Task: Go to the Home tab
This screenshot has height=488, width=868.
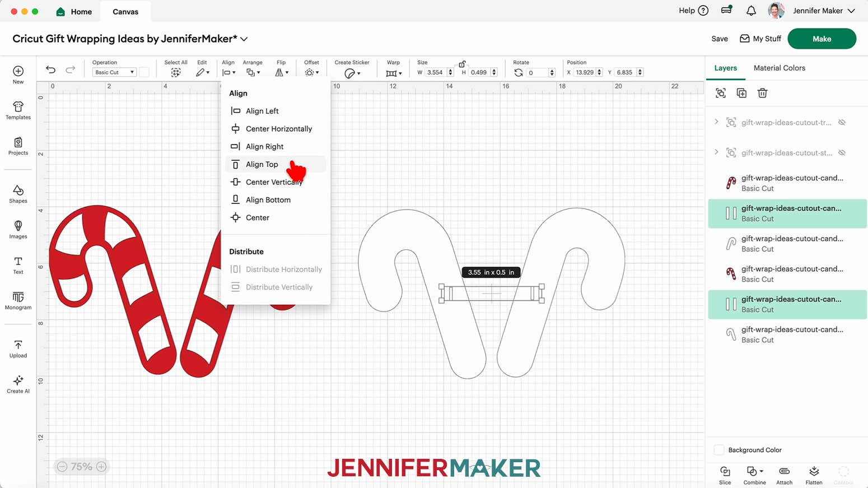Action: click(74, 12)
